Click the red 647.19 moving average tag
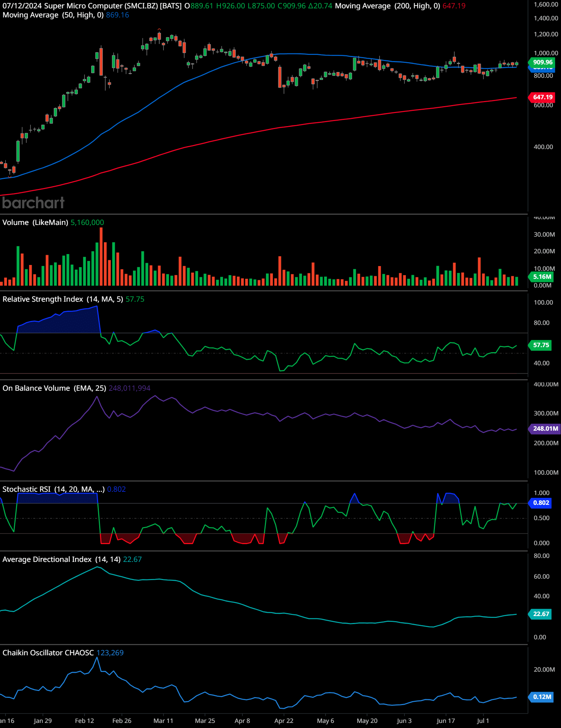This screenshot has height=728, width=561. click(x=542, y=97)
